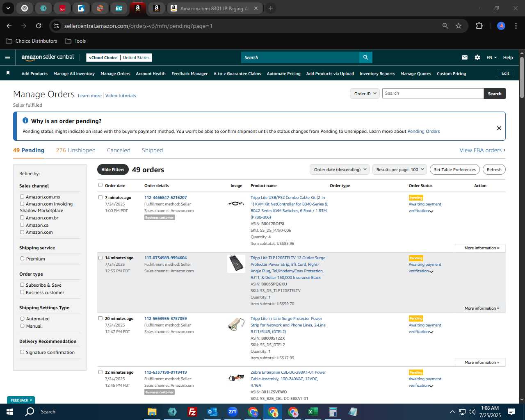Click the order search input field
This screenshot has height=420, width=525.
pyautogui.click(x=433, y=94)
